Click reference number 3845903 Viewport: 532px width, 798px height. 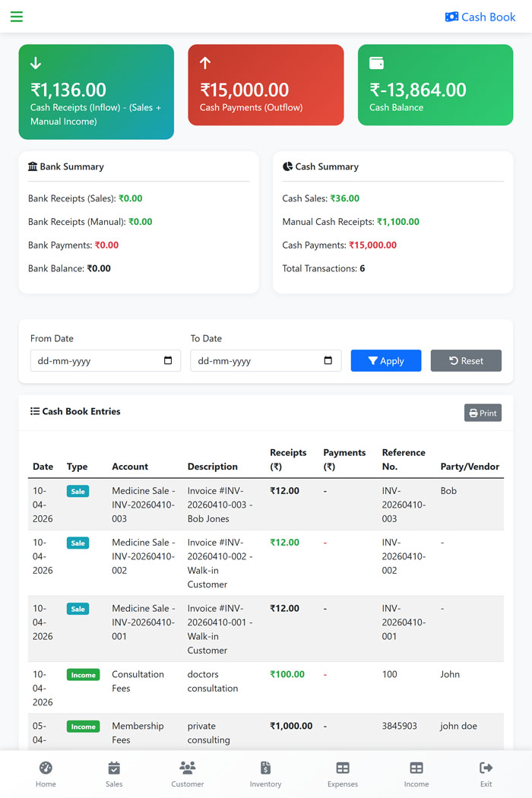tap(400, 727)
